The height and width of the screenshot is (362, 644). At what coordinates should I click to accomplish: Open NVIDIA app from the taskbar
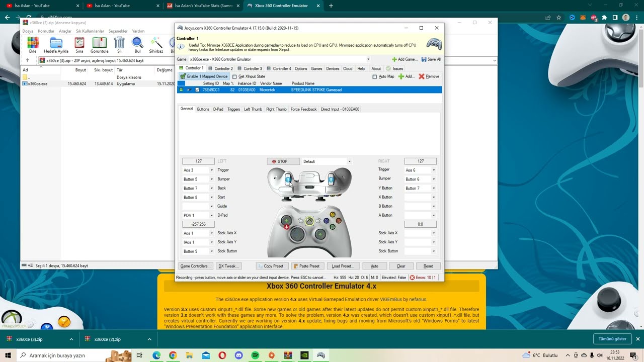304,355
